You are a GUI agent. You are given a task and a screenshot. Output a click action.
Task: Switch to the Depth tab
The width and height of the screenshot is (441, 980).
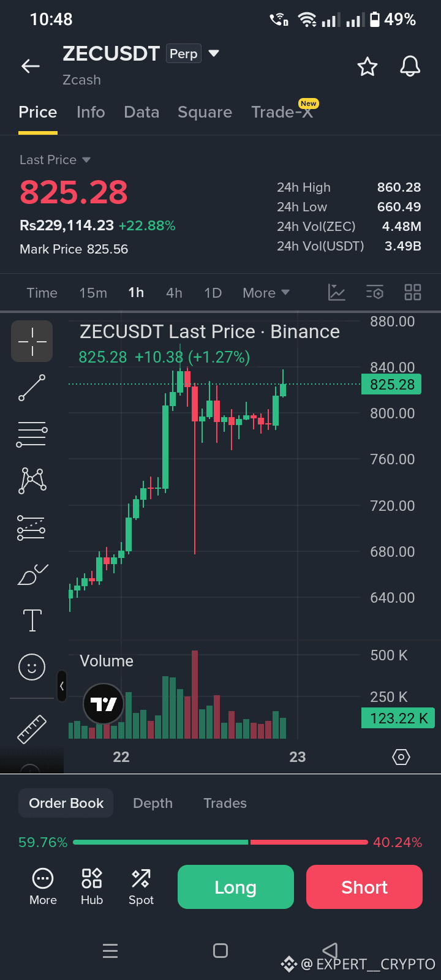[x=153, y=803]
